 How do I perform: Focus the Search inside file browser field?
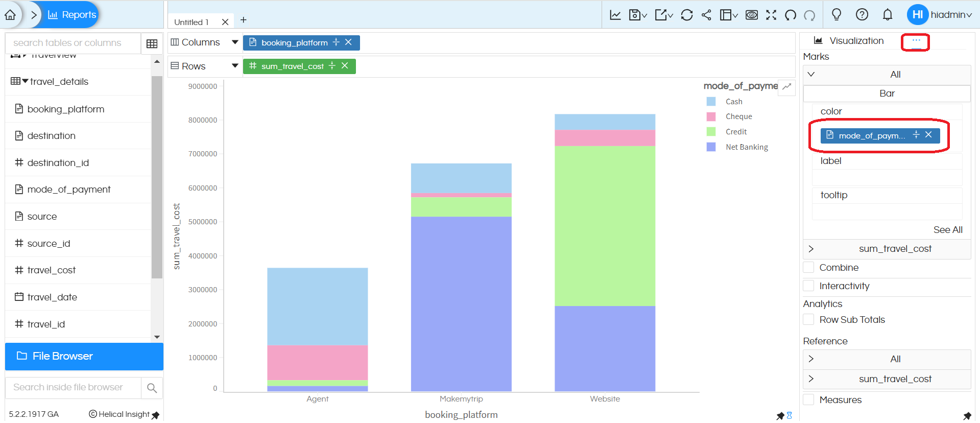(x=73, y=387)
